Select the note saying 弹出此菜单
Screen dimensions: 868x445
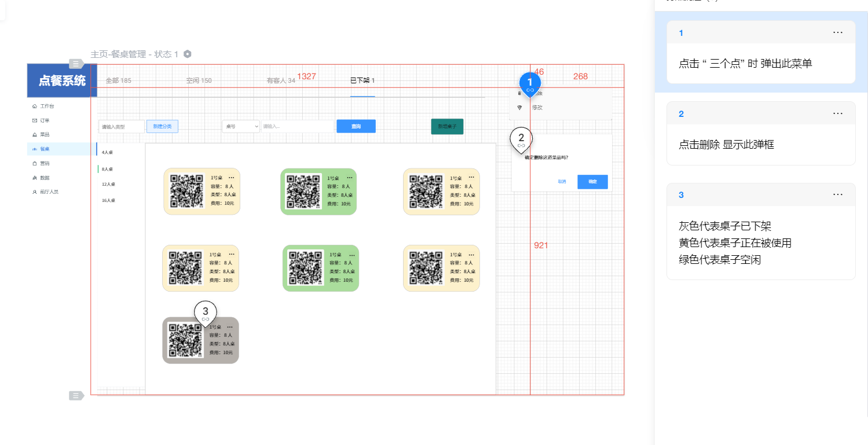tap(761, 52)
